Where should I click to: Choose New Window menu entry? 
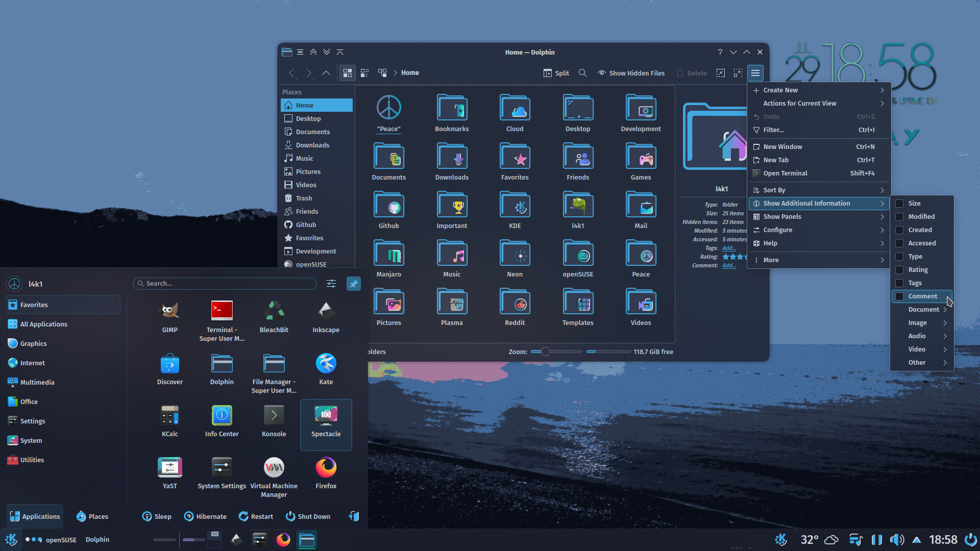[x=819, y=146]
